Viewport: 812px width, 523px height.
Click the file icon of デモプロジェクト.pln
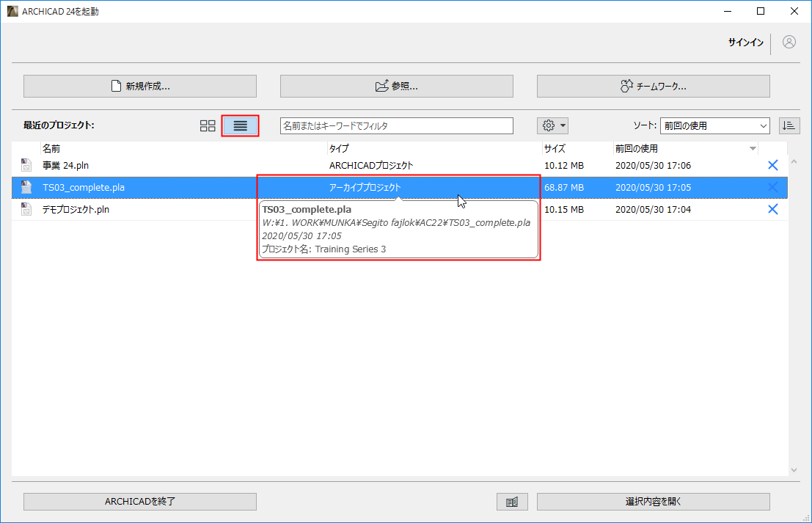[26, 209]
